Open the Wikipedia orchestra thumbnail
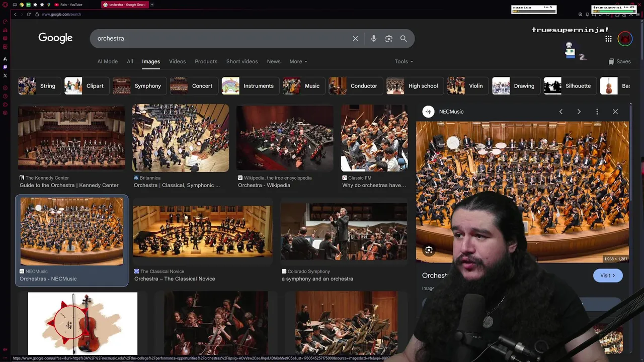Viewport: 644px width, 362px height. coord(285,138)
